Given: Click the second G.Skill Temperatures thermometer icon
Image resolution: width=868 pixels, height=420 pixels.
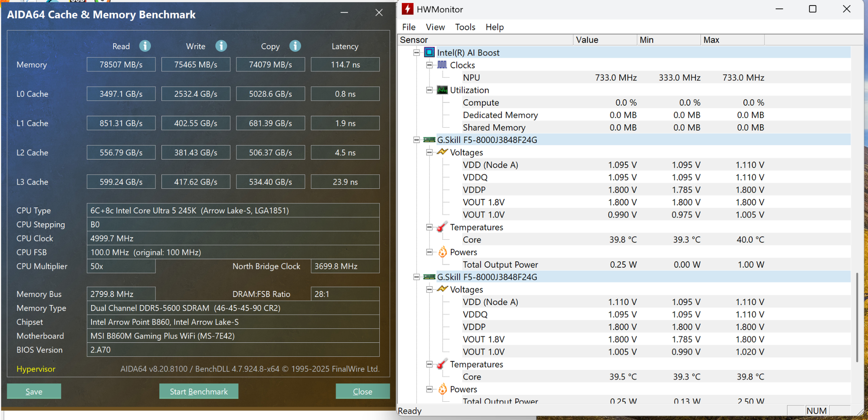Looking at the screenshot, I should tap(442, 364).
